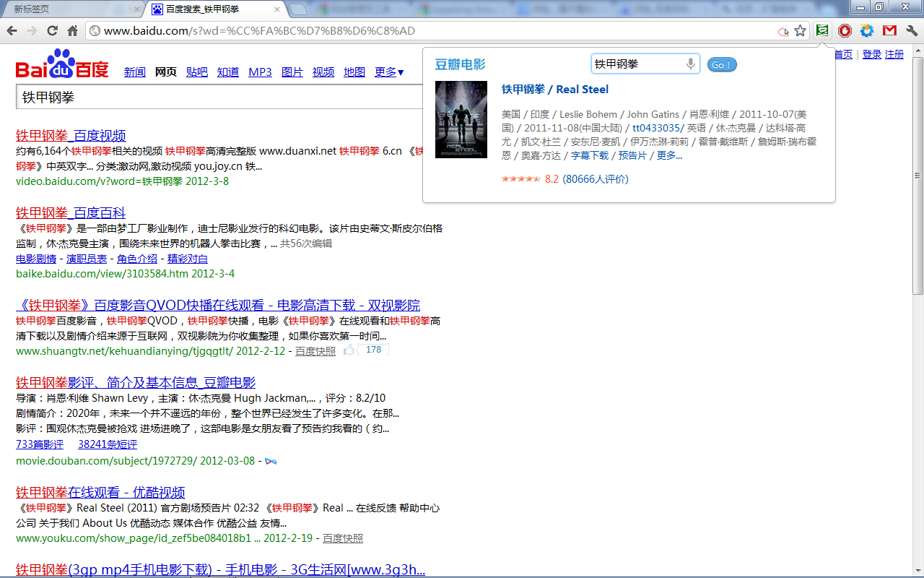The image size is (924, 578).
Task: Open the 3gp mp4手机电影下载 result
Action: [220, 569]
